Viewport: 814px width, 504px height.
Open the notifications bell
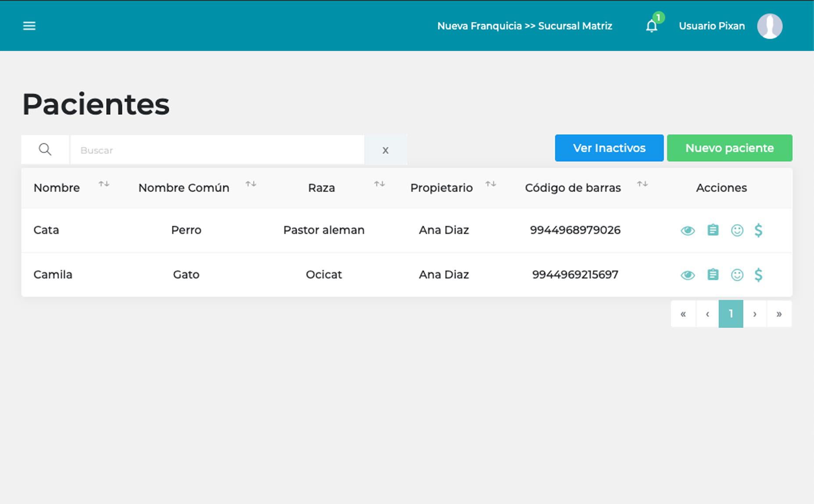pyautogui.click(x=651, y=26)
